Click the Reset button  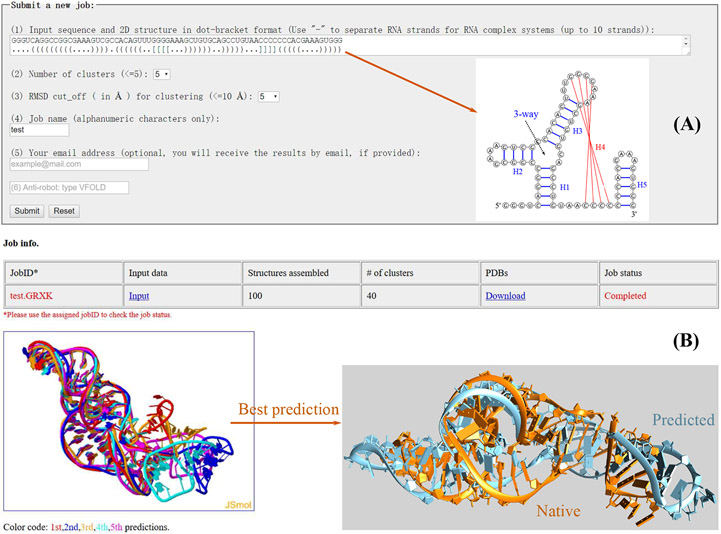[x=64, y=211]
